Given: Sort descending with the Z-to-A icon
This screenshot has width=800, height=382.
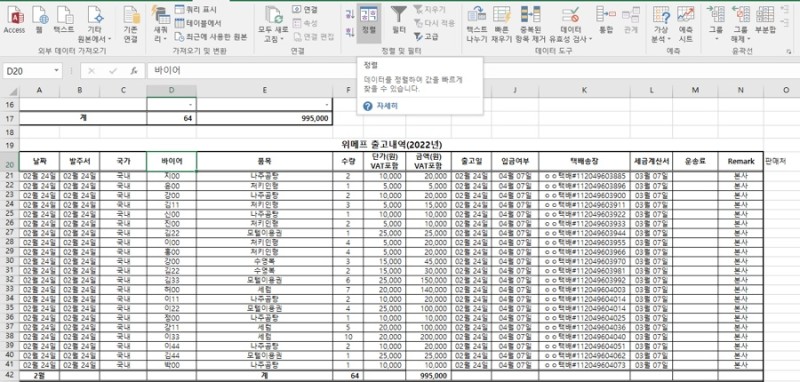Looking at the screenshot, I should point(350,33).
